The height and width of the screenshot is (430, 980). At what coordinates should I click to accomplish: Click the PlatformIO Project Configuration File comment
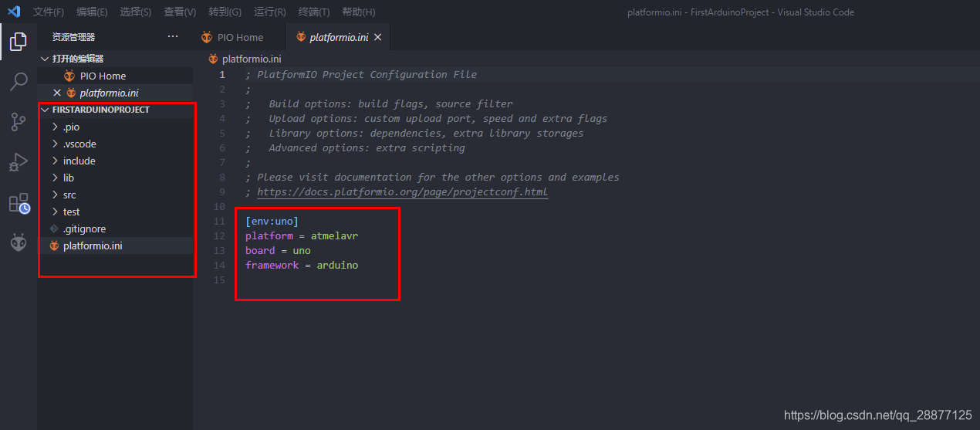click(361, 75)
